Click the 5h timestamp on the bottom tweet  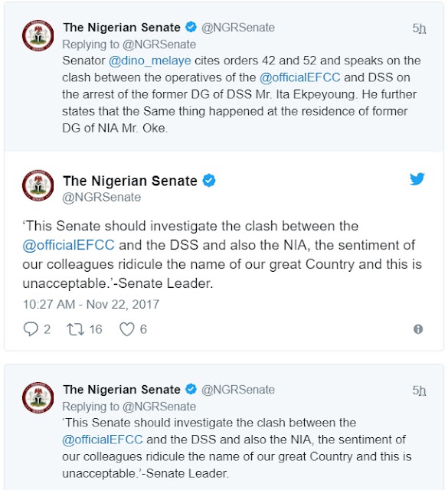(419, 390)
